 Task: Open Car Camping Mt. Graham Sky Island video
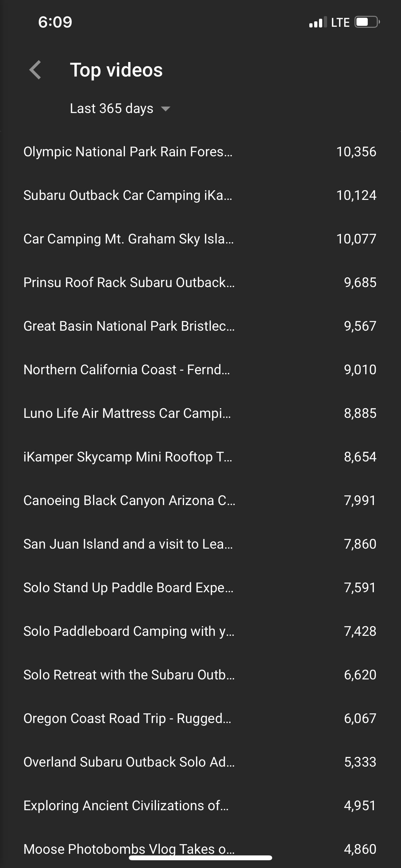pos(129,239)
